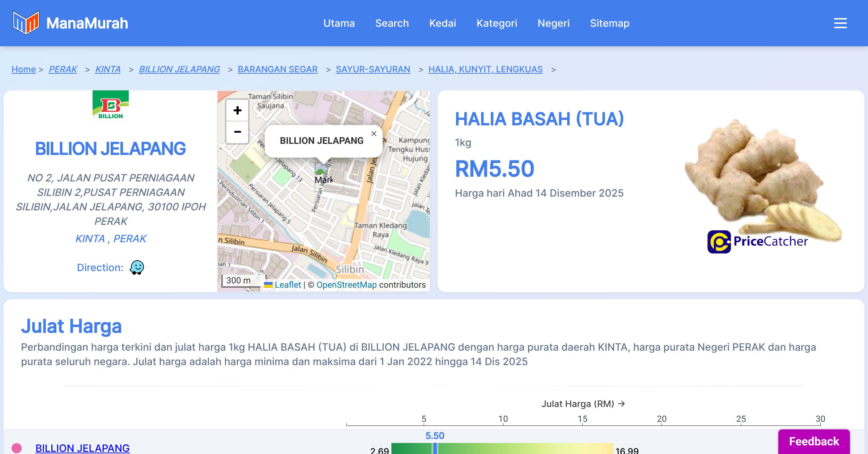Open Waze direction icon
This screenshot has height=454, width=868.
pos(137,267)
